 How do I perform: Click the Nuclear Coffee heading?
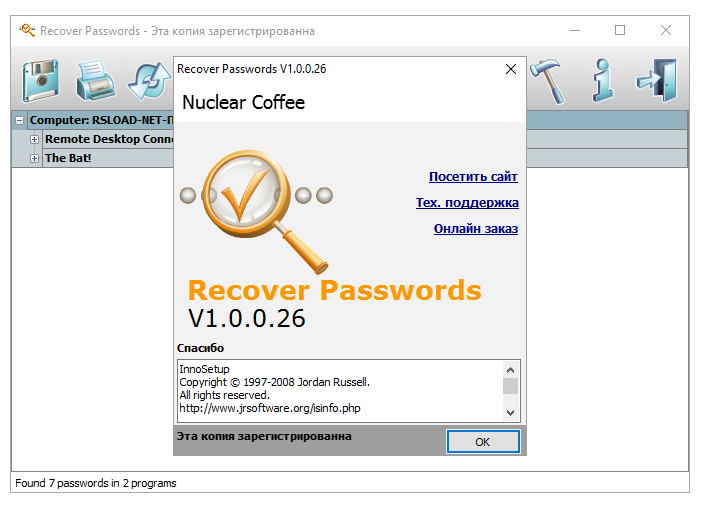tap(244, 103)
